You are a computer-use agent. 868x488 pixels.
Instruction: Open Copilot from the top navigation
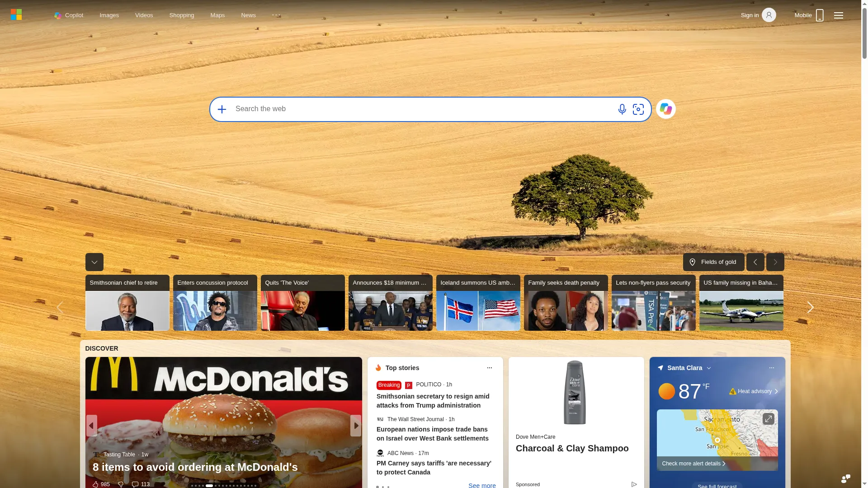tap(69, 15)
